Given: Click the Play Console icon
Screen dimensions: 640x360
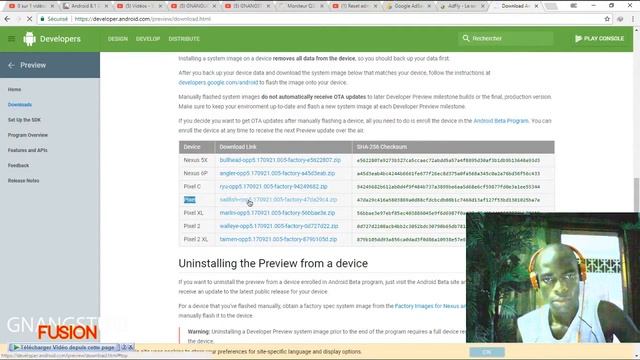Looking at the screenshot, I should tap(578, 38).
